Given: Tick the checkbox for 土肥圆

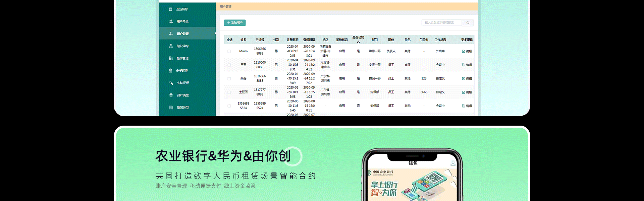Looking at the screenshot, I should 229,92.
